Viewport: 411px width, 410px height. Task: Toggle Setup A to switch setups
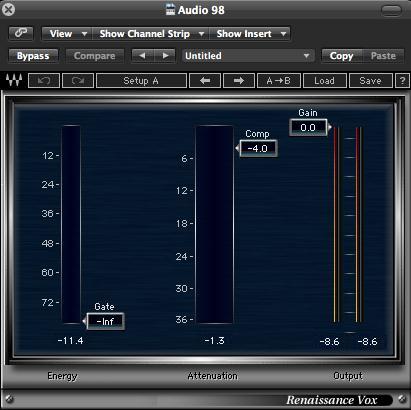(x=141, y=81)
